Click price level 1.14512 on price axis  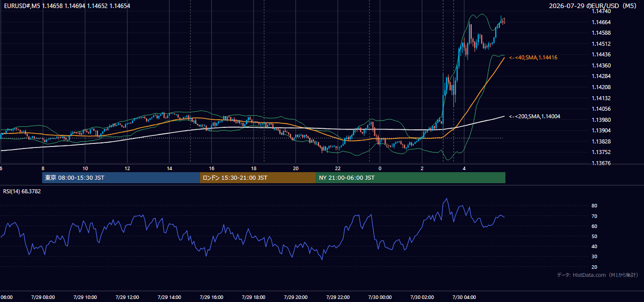601,44
